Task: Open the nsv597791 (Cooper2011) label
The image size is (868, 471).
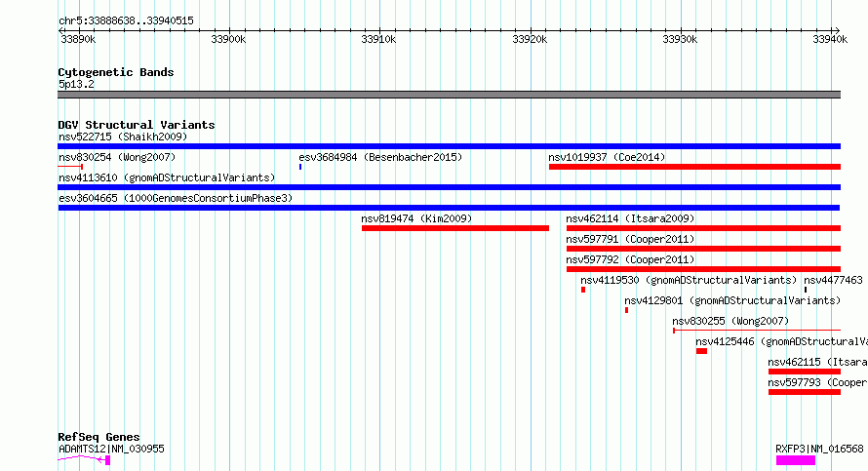Action: point(630,239)
